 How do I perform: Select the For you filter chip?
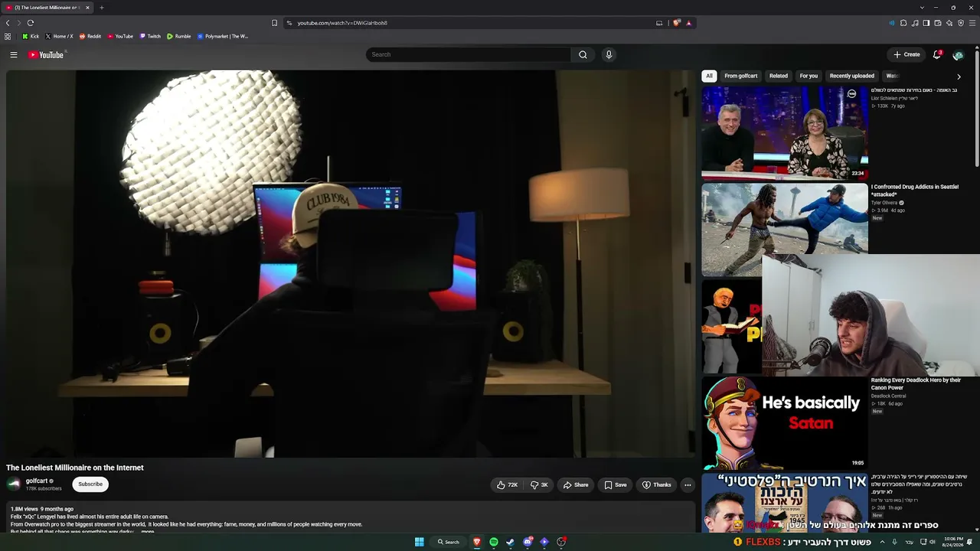click(x=808, y=76)
